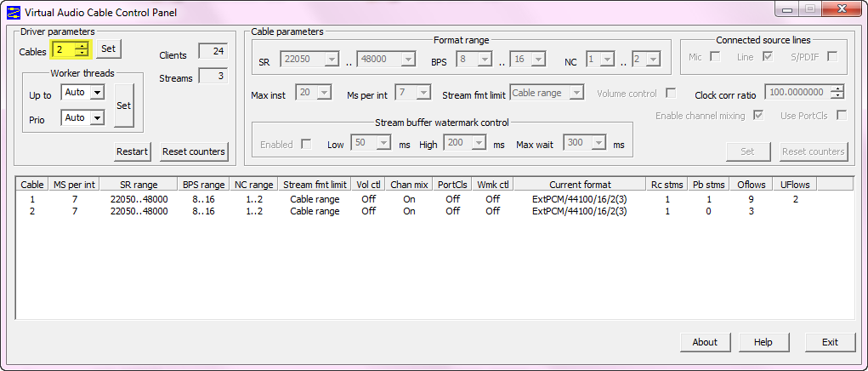Click the Restart button

tap(133, 151)
